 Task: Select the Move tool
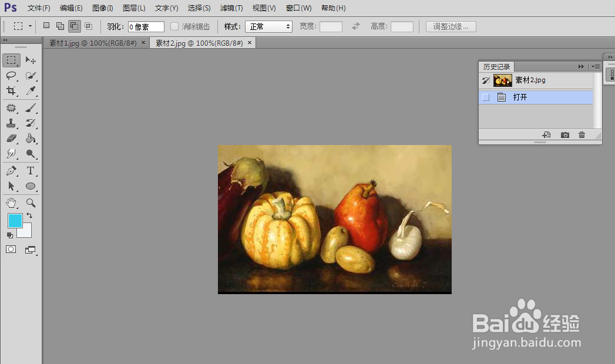coord(31,60)
